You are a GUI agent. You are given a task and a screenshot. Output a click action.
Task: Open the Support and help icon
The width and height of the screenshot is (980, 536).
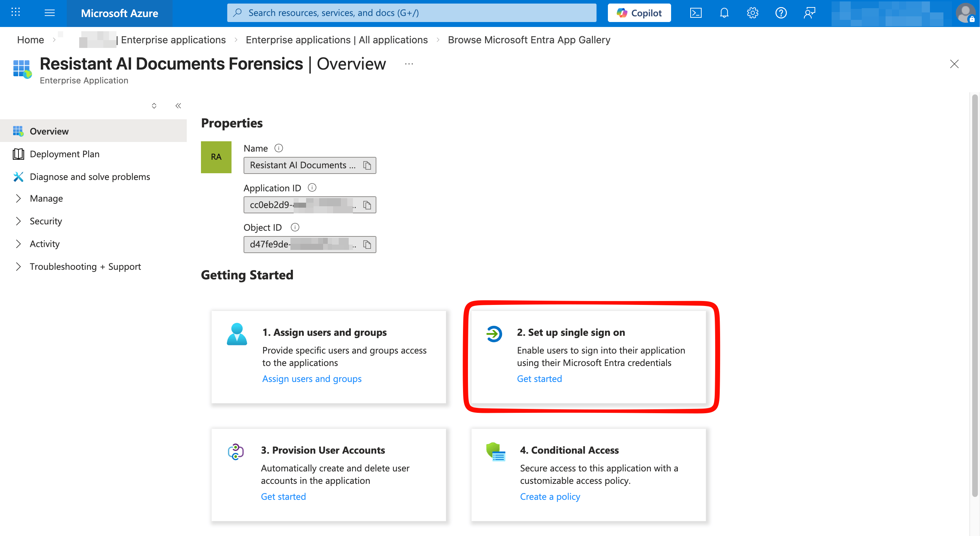pos(781,13)
